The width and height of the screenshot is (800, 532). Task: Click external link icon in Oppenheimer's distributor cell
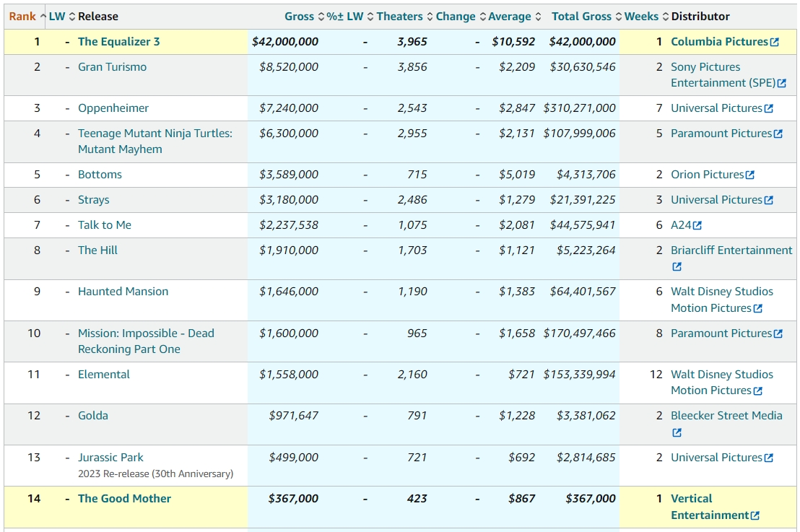(769, 108)
